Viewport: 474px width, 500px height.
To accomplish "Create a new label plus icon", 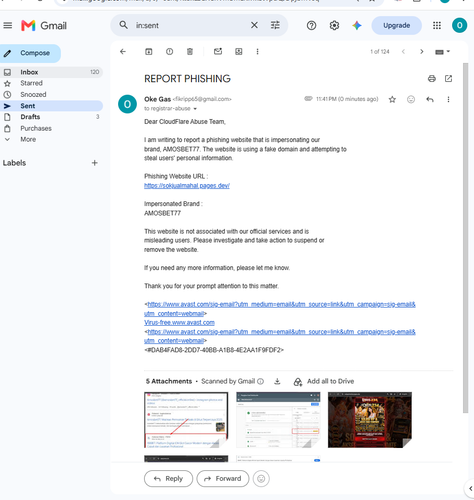I will point(95,163).
